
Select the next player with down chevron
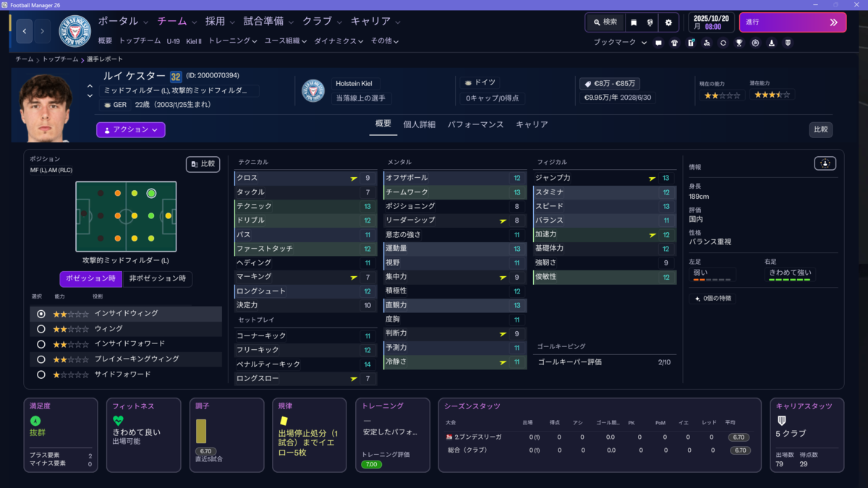tap(90, 95)
